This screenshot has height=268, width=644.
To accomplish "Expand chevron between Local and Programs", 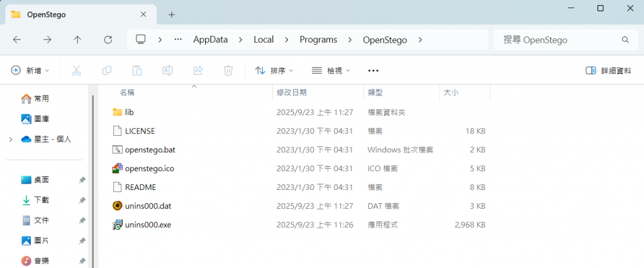I will tap(287, 40).
